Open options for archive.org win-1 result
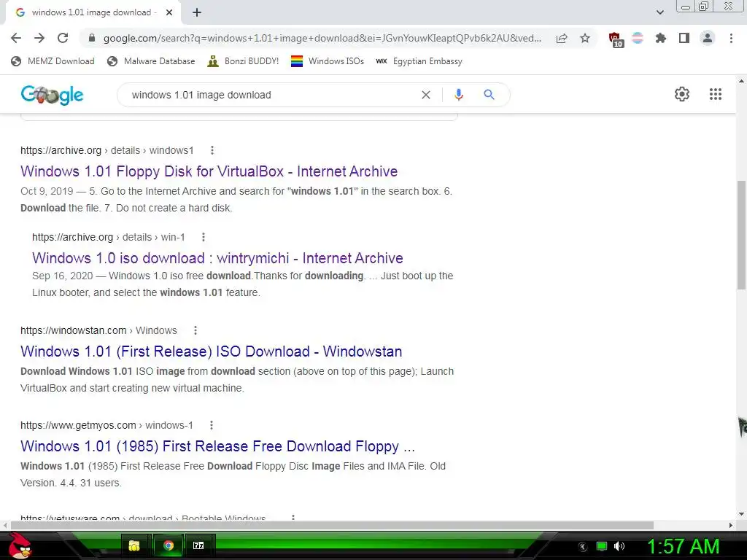The width and height of the screenshot is (747, 560). point(204,237)
